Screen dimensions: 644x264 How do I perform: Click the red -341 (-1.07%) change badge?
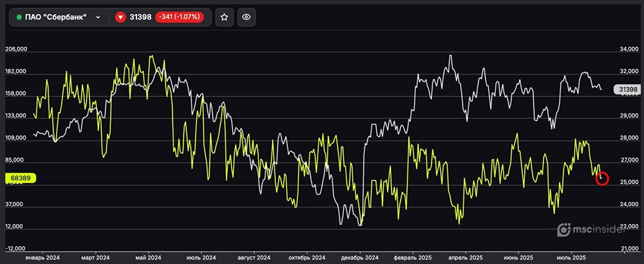click(x=179, y=17)
